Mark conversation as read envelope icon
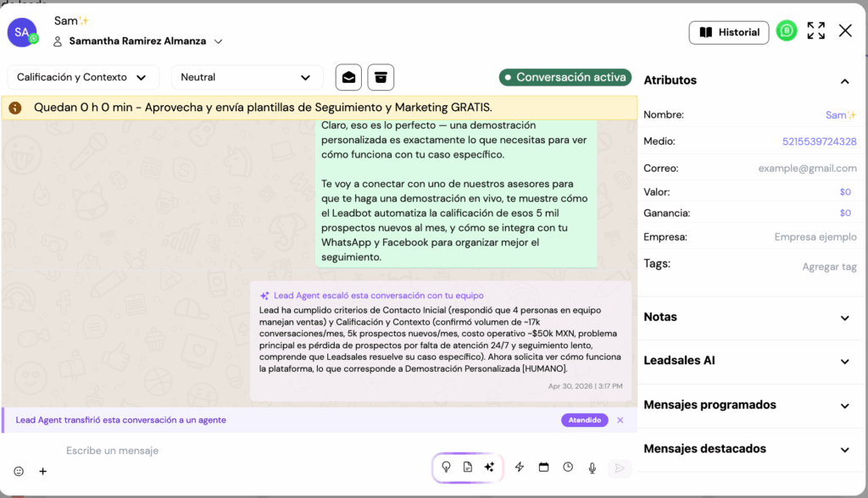This screenshot has width=868, height=498. 348,77
